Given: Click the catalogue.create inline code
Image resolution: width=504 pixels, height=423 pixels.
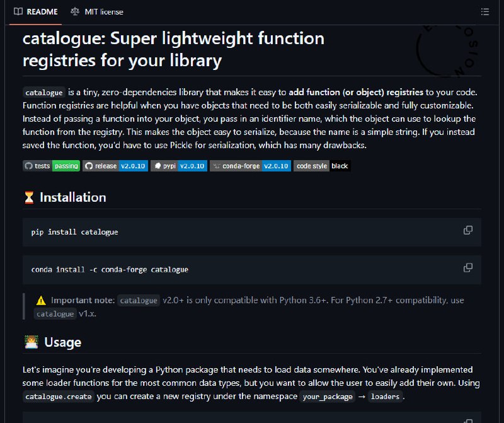Looking at the screenshot, I should (59, 397).
